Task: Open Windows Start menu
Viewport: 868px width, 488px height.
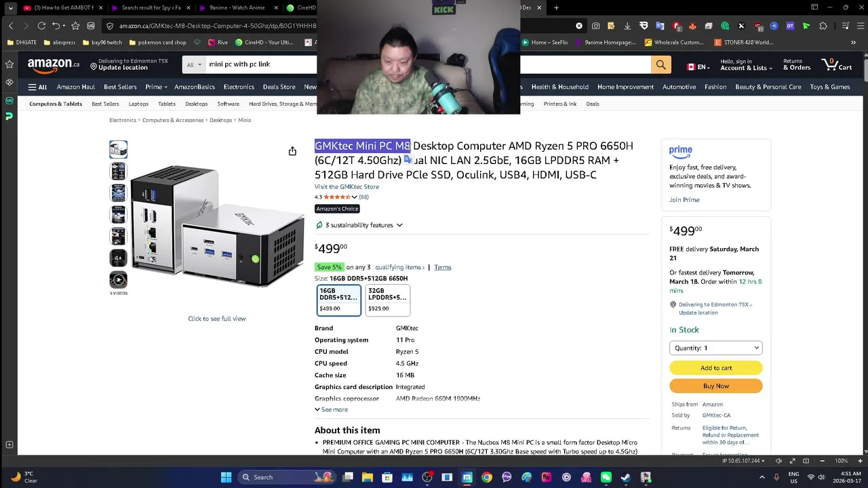Action: tap(226, 477)
